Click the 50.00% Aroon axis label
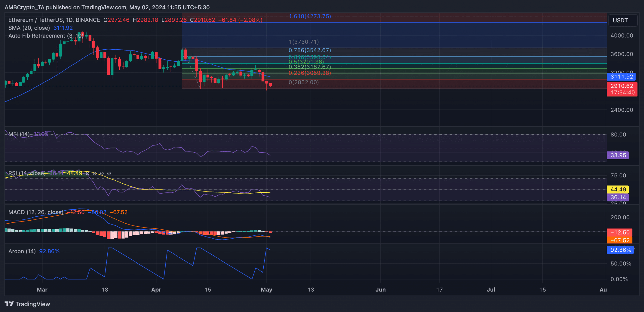Image resolution: width=644 pixels, height=312 pixels. click(621, 264)
